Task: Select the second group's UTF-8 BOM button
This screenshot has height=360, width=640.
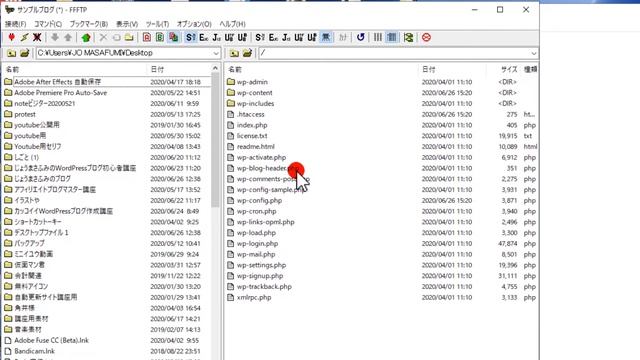Action: tap(312, 38)
